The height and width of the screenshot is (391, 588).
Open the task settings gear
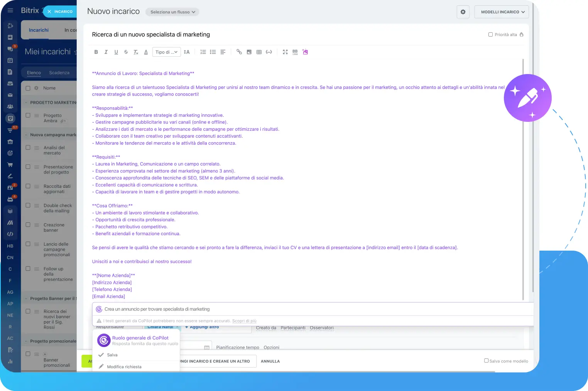coord(463,12)
